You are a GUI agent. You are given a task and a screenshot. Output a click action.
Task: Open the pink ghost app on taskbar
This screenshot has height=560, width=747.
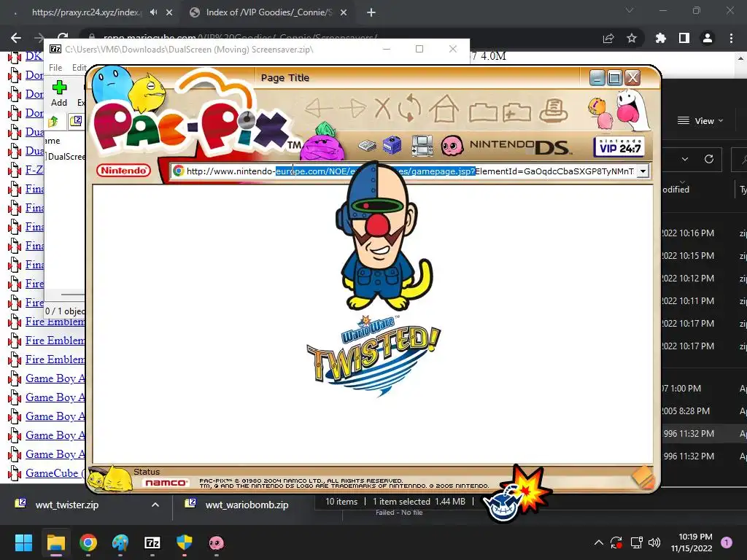point(216,542)
